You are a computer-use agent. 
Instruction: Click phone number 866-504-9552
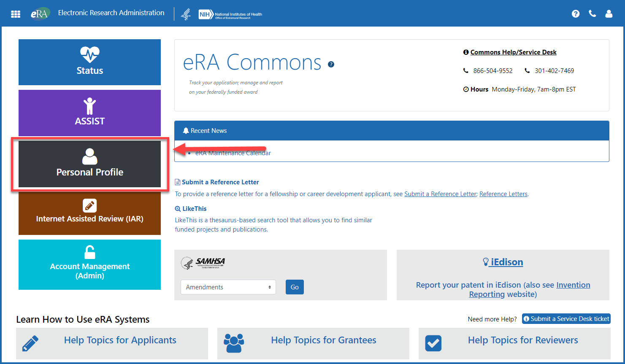493,71
